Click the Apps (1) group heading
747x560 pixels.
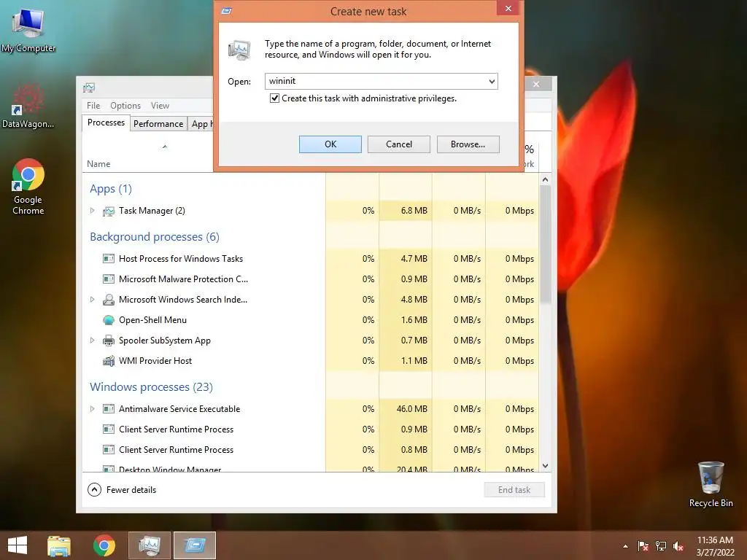[111, 189]
